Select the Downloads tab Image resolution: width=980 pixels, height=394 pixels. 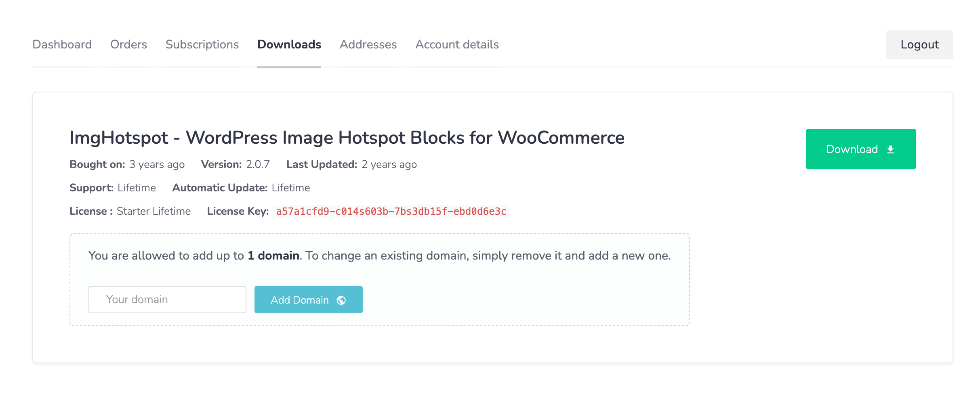(x=289, y=44)
